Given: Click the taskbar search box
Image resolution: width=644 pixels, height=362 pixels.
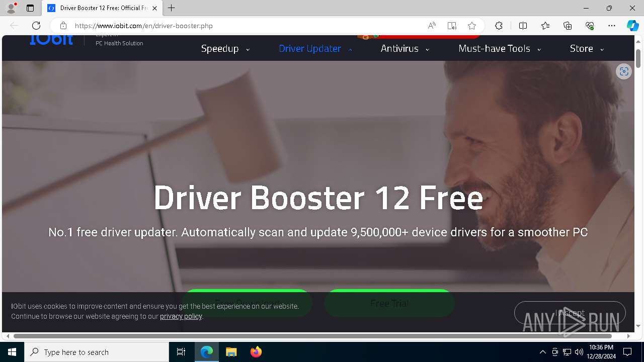Looking at the screenshot, I should point(97,352).
